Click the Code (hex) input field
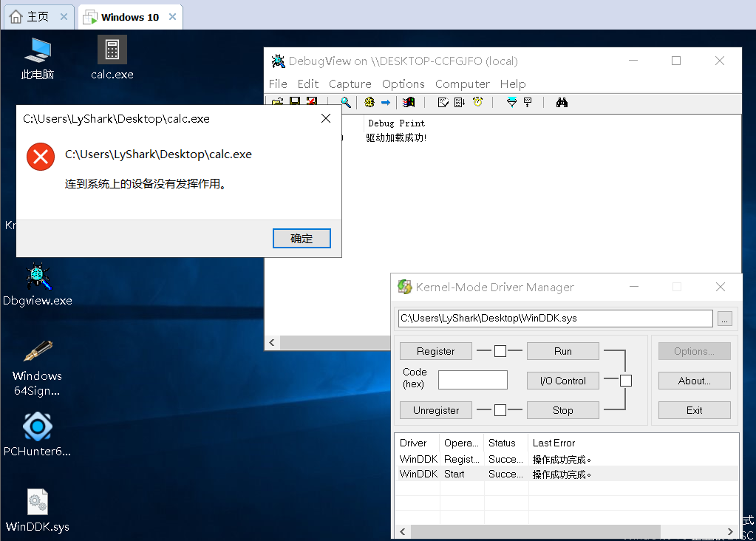The image size is (756, 541). pos(472,379)
